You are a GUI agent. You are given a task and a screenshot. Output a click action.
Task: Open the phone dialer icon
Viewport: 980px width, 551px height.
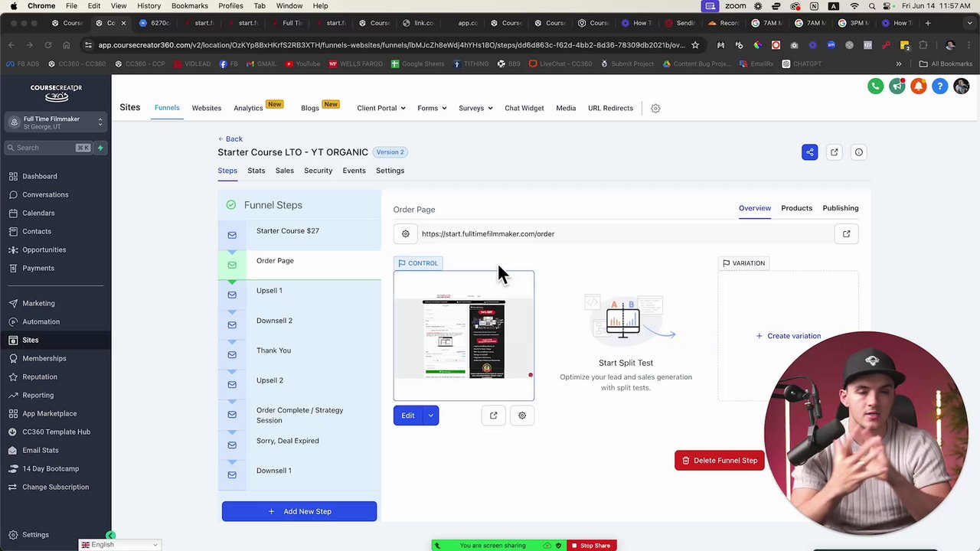[875, 86]
